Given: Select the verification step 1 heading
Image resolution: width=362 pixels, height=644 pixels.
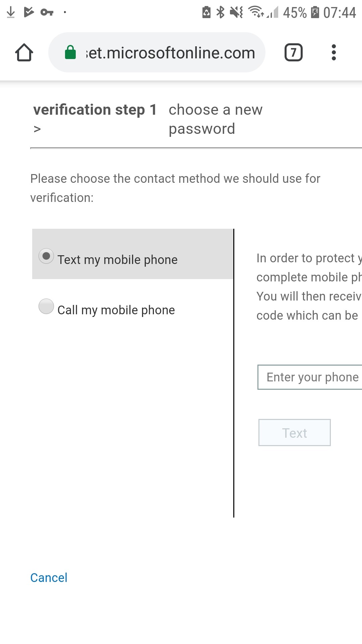Looking at the screenshot, I should (x=95, y=110).
